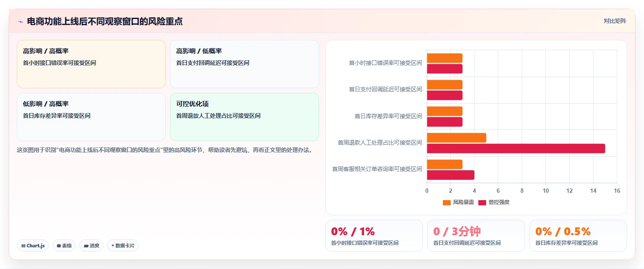Viewport: 644px width, 269px height.
Task: Click the red 管控强度 bar for 首周客服相关订单咨询率
Action: pos(451,175)
